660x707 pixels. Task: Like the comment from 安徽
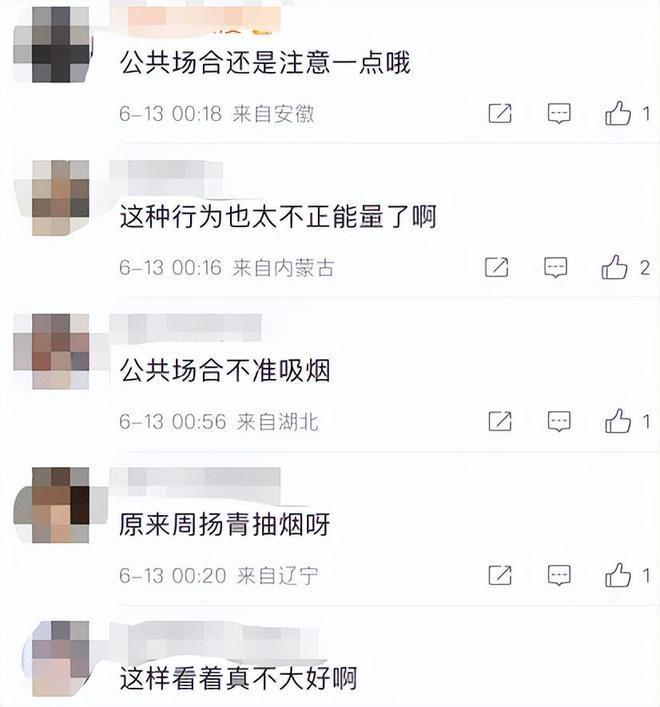[618, 113]
